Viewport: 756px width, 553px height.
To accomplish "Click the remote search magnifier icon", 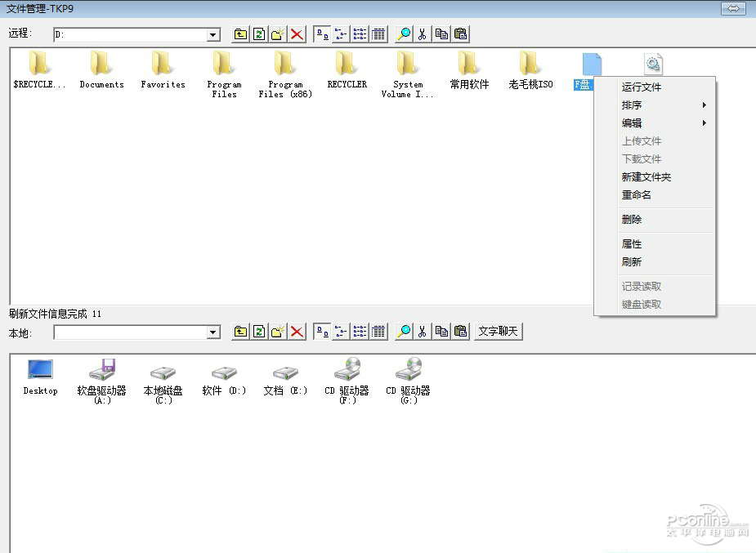I will [404, 34].
